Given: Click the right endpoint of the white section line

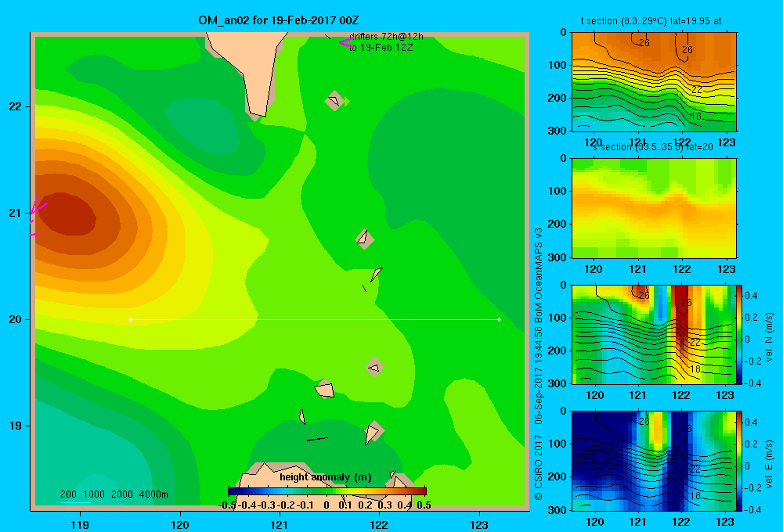Looking at the screenshot, I should click(x=499, y=319).
